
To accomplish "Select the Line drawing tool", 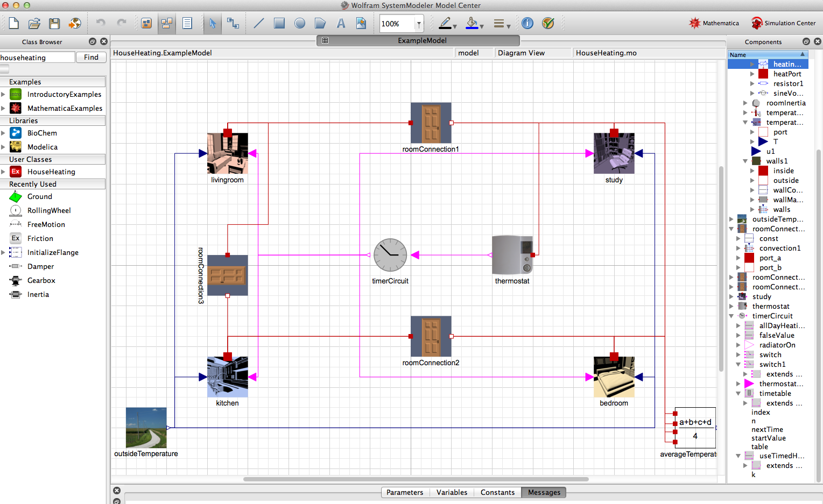I will click(259, 23).
